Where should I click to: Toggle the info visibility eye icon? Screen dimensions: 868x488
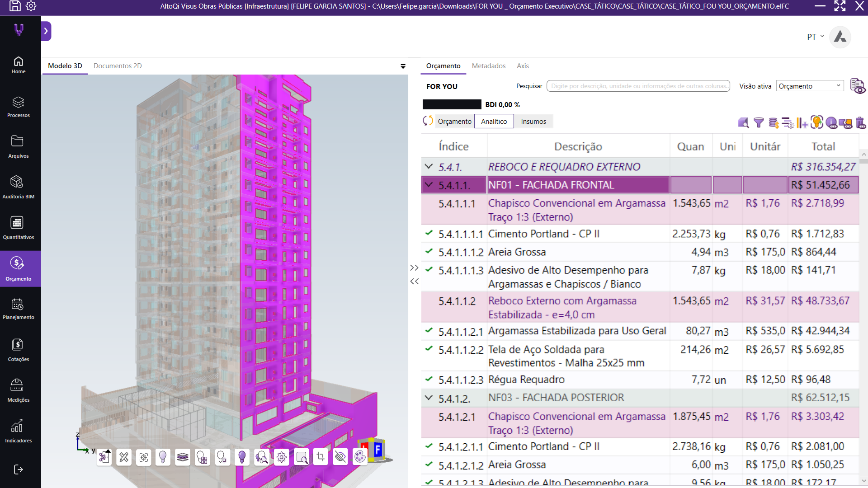coord(831,122)
